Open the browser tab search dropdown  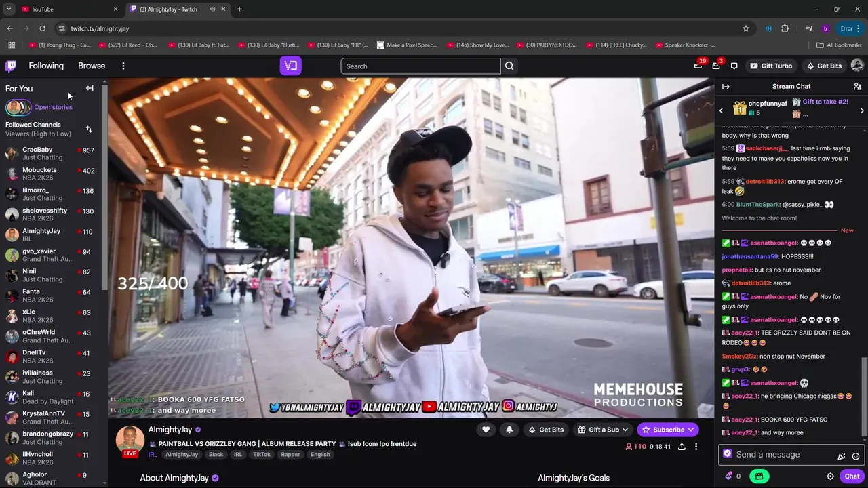pyautogui.click(x=9, y=9)
